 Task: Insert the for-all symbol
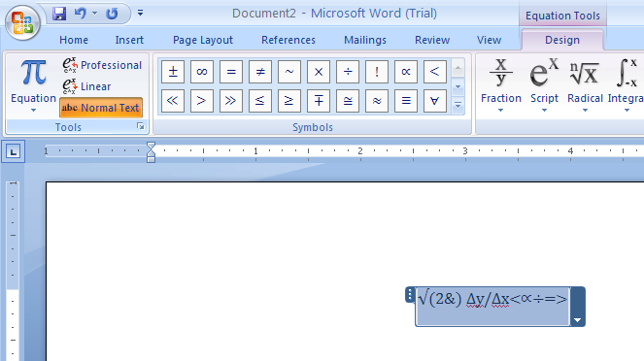(434, 101)
